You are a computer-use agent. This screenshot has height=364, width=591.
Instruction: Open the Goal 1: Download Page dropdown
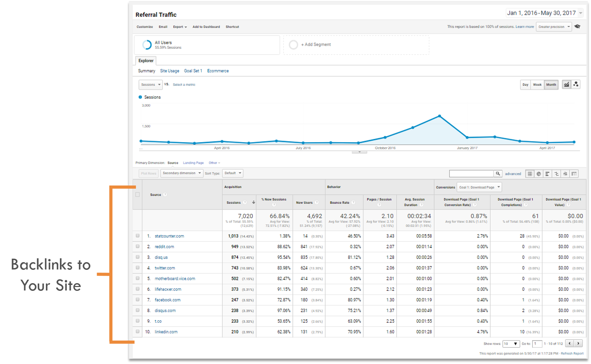click(x=479, y=187)
